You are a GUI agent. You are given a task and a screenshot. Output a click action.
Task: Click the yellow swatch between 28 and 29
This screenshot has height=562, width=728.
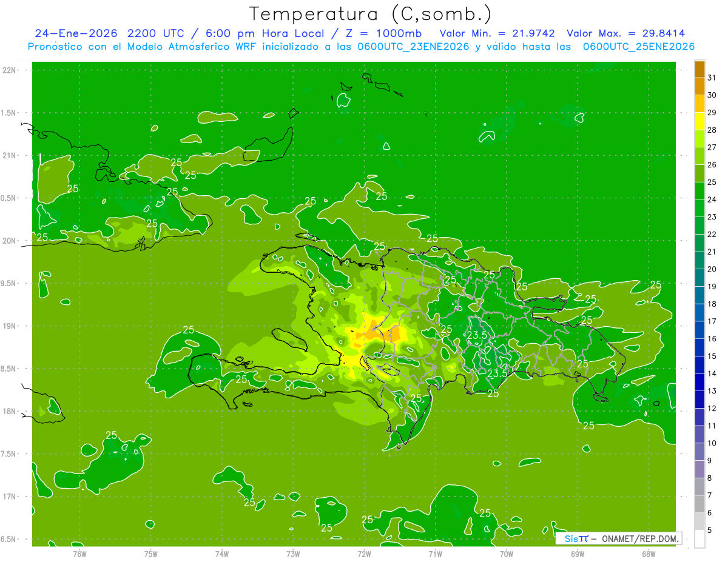(699, 121)
